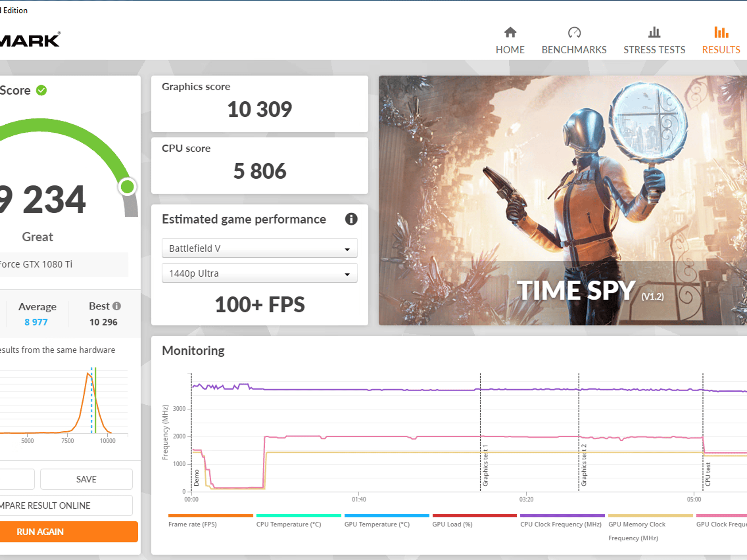747x560 pixels.
Task: Open the Battlefield V game dropdown
Action: (259, 248)
